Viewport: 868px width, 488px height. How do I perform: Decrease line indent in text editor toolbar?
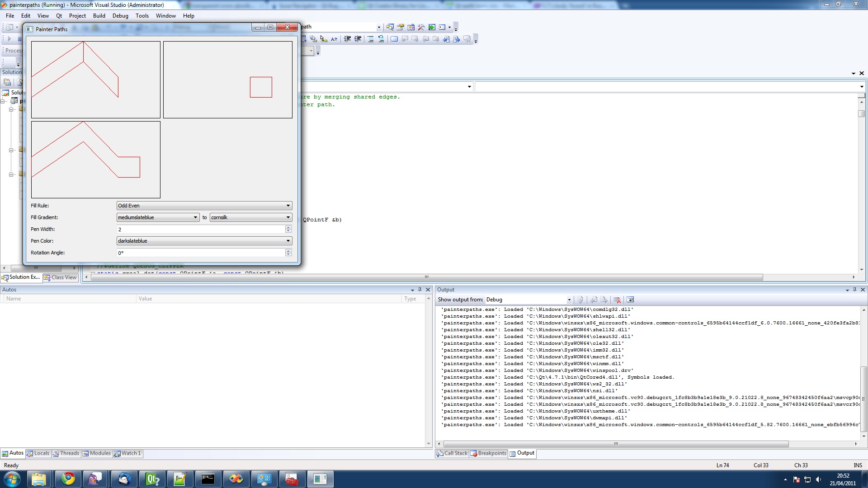tap(347, 39)
